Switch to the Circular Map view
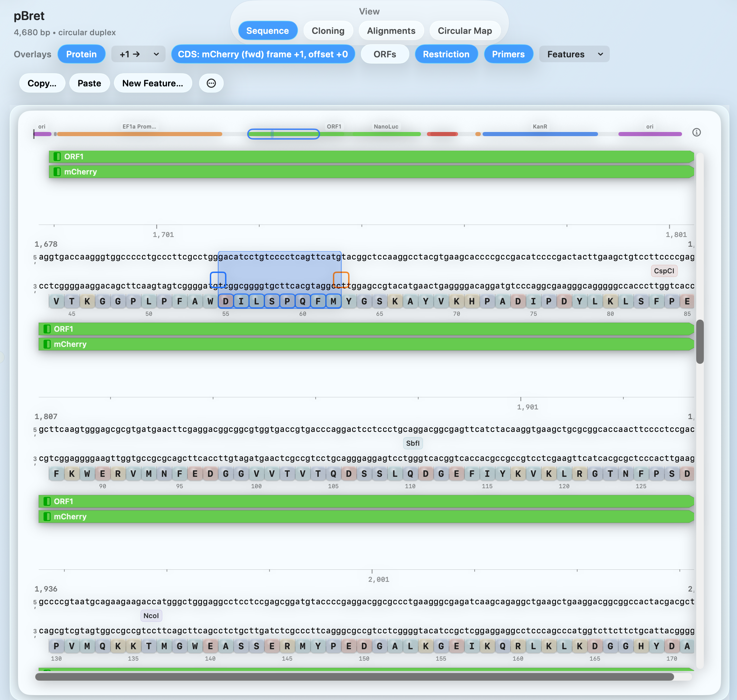The height and width of the screenshot is (700, 737). [x=465, y=31]
